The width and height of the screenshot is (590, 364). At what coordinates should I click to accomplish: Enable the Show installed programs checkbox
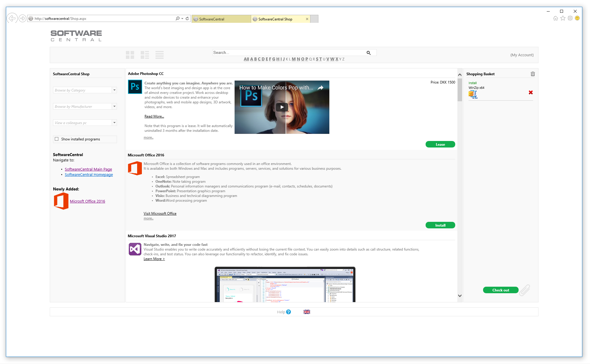pyautogui.click(x=56, y=139)
